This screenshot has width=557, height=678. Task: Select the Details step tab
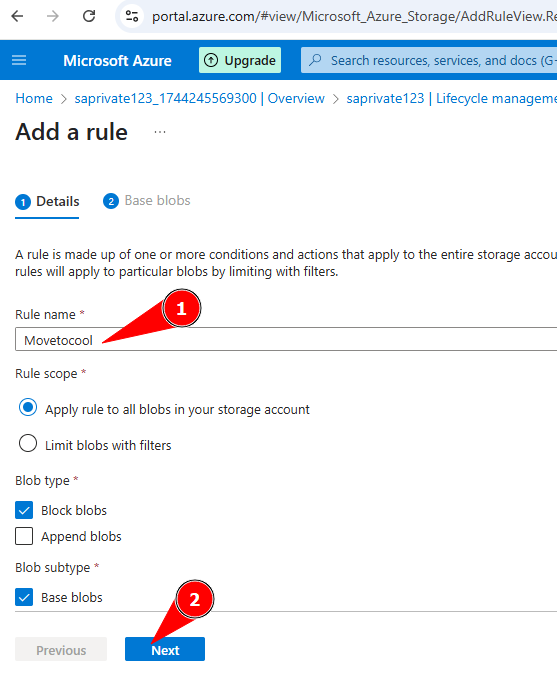(x=47, y=201)
